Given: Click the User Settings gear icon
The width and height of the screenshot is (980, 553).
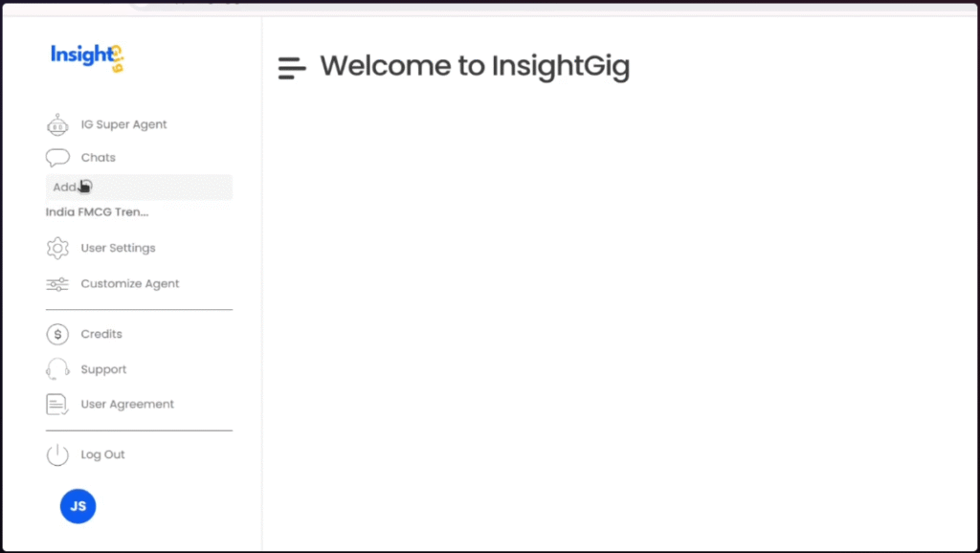Looking at the screenshot, I should 57,249.
